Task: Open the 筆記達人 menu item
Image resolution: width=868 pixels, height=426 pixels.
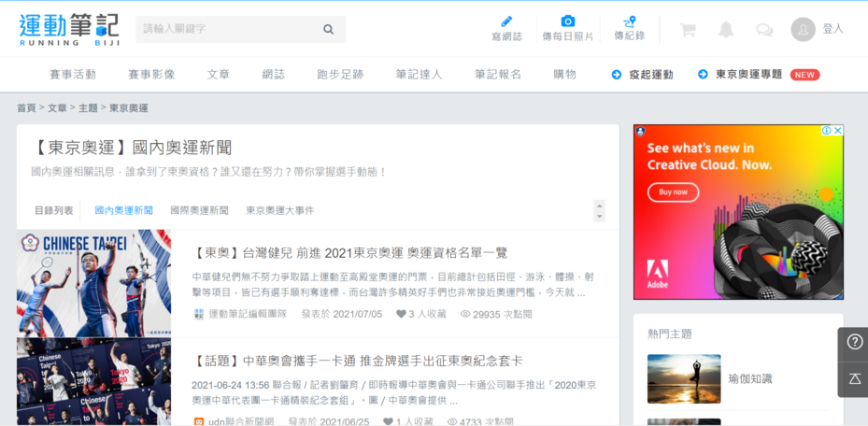Action: click(420, 74)
